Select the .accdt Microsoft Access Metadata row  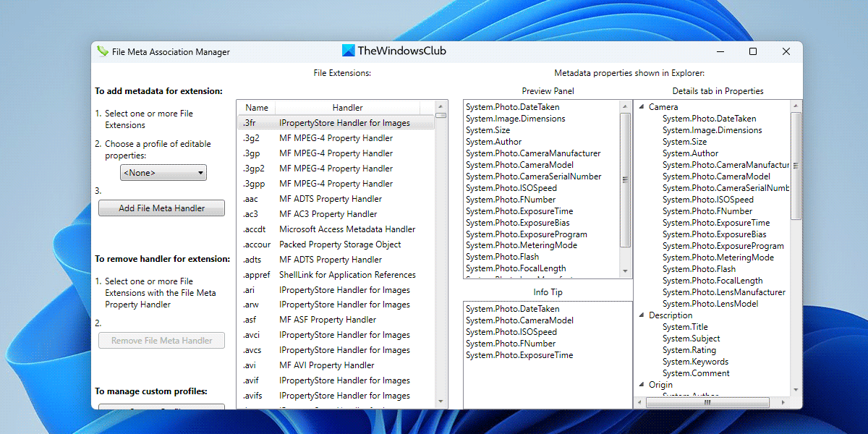(336, 229)
